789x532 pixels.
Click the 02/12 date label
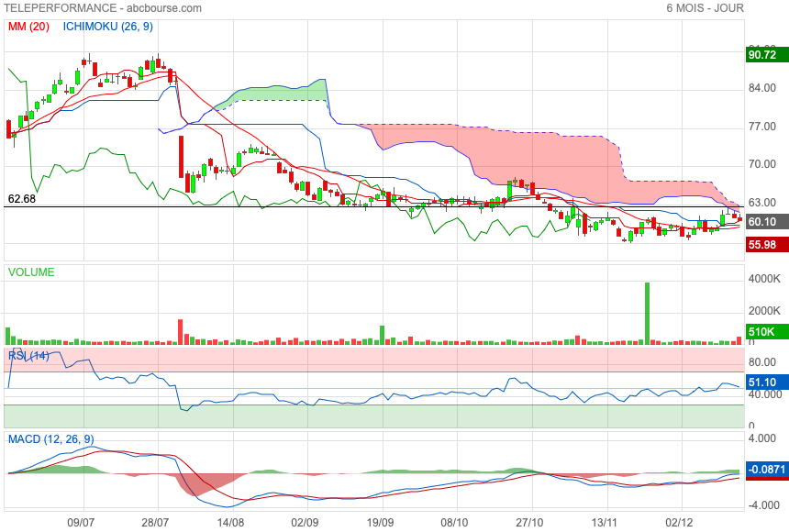click(679, 523)
